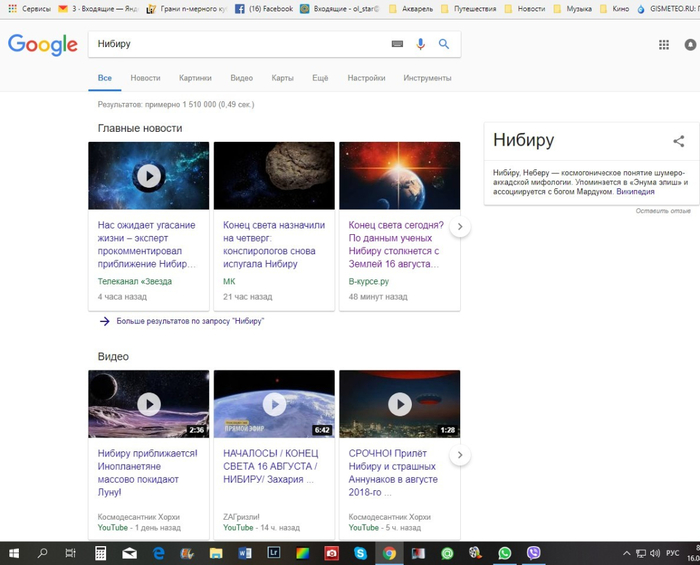Open video title Нибиру приближается Инопланетяне
Screen dimensions: 700x565
[x=147, y=473]
